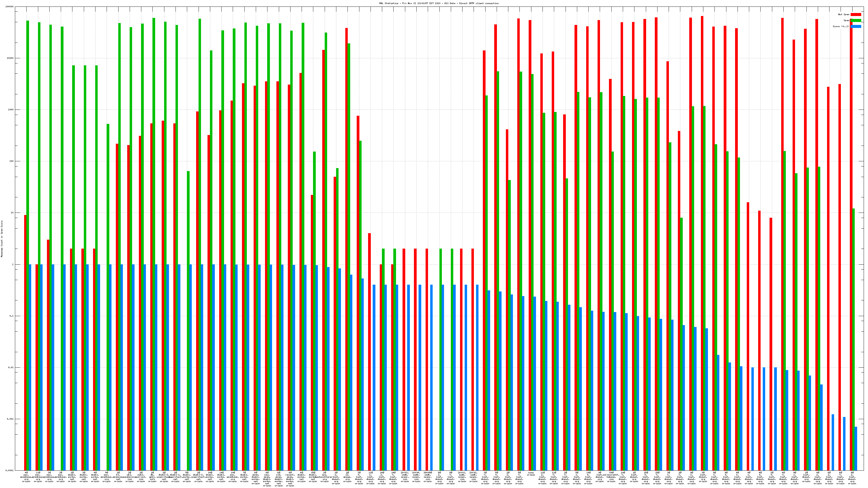Click the 2ff01.iadb.isipp.com axis label
The height and width of the screenshot is (488, 868).
click(462, 477)
